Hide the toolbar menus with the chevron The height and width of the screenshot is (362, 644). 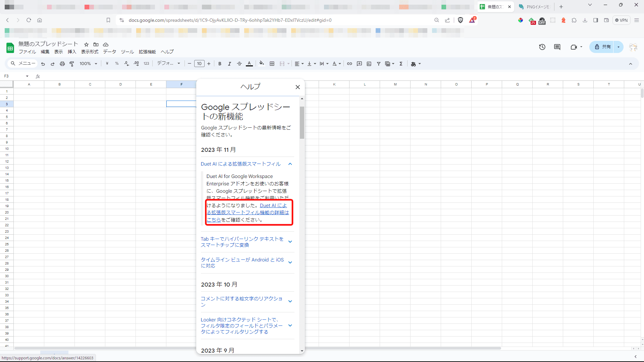tap(631, 64)
